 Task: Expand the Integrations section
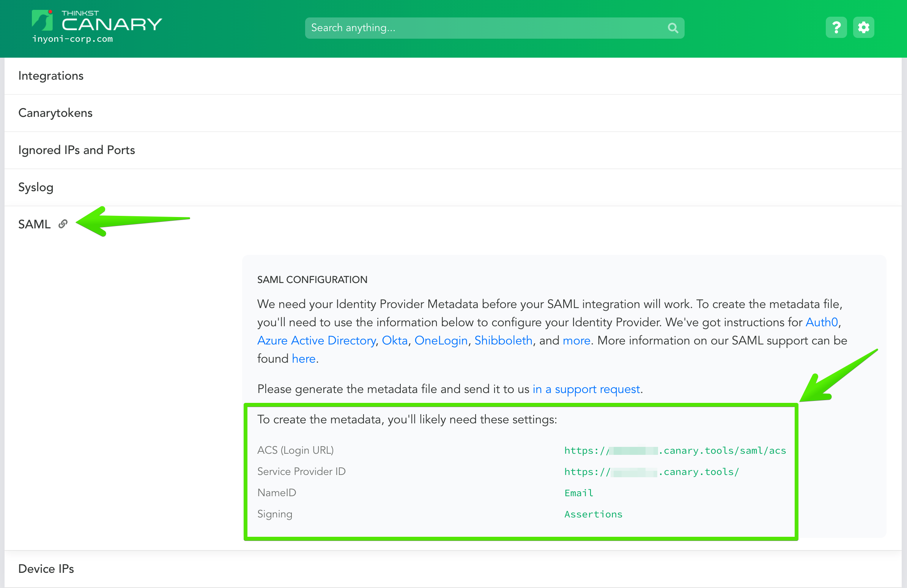pyautogui.click(x=453, y=76)
